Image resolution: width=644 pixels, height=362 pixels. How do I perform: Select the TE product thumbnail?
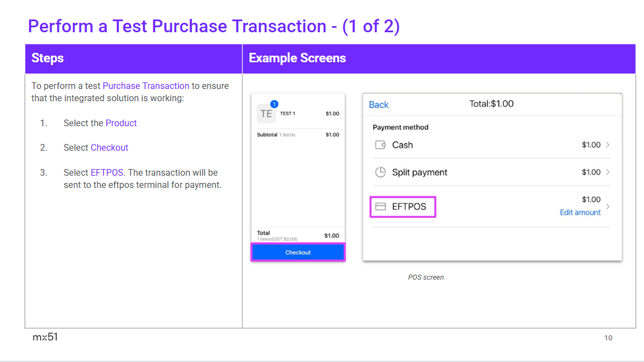click(266, 113)
